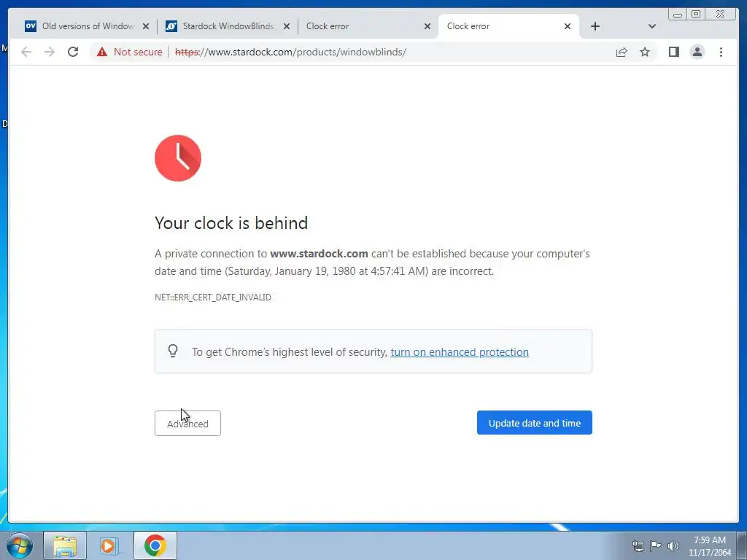Click www.stardock.com bold text in message
Image resolution: width=747 pixels, height=560 pixels.
[319, 254]
